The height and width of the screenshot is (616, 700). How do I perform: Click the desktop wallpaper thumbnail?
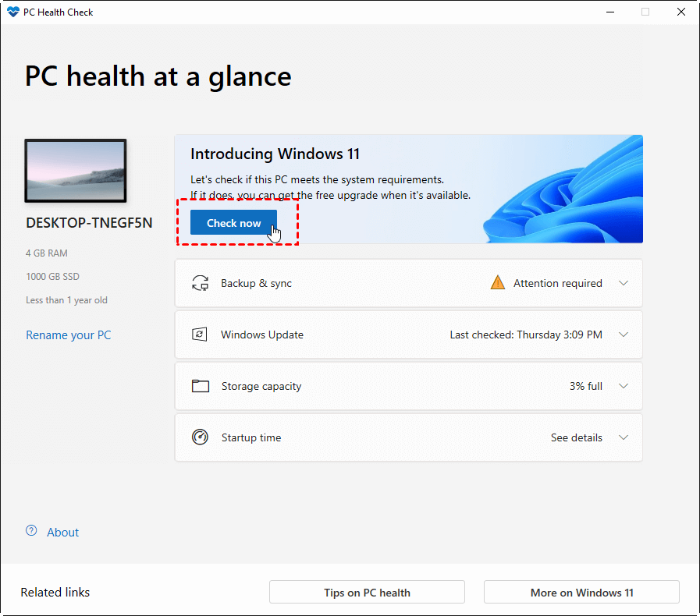(76, 172)
